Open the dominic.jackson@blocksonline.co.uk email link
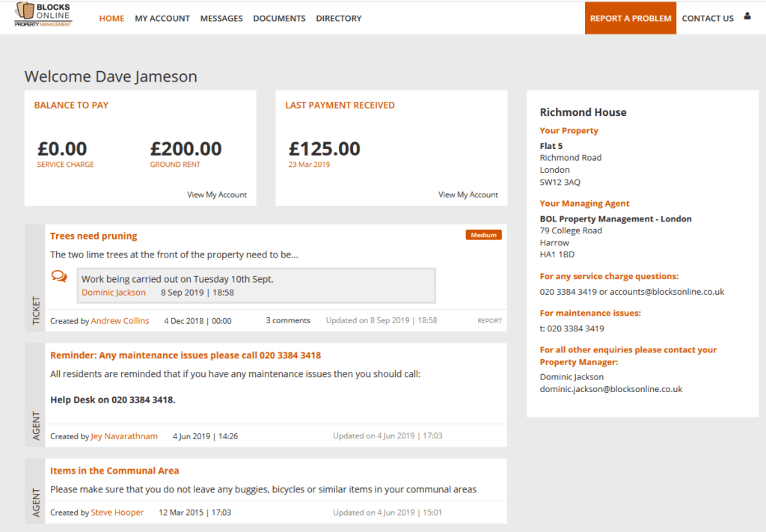This screenshot has height=532, width=766. pos(610,388)
